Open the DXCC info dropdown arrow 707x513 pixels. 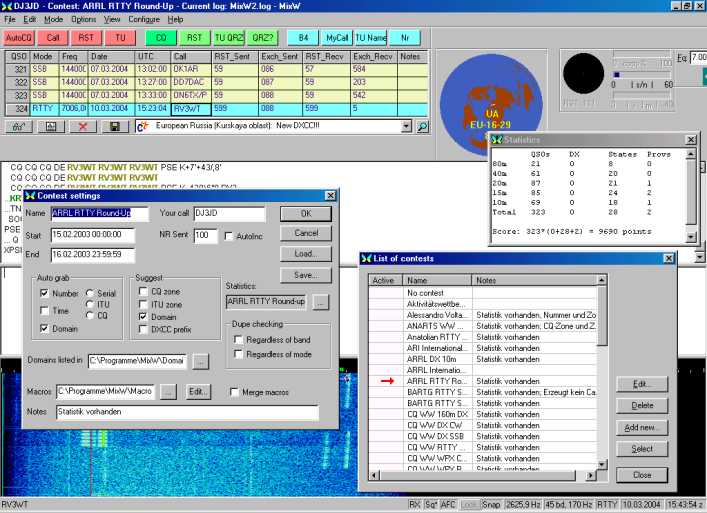point(406,127)
